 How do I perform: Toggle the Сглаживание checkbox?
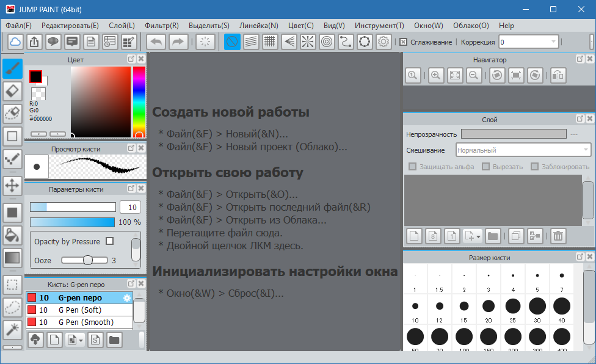pos(404,42)
